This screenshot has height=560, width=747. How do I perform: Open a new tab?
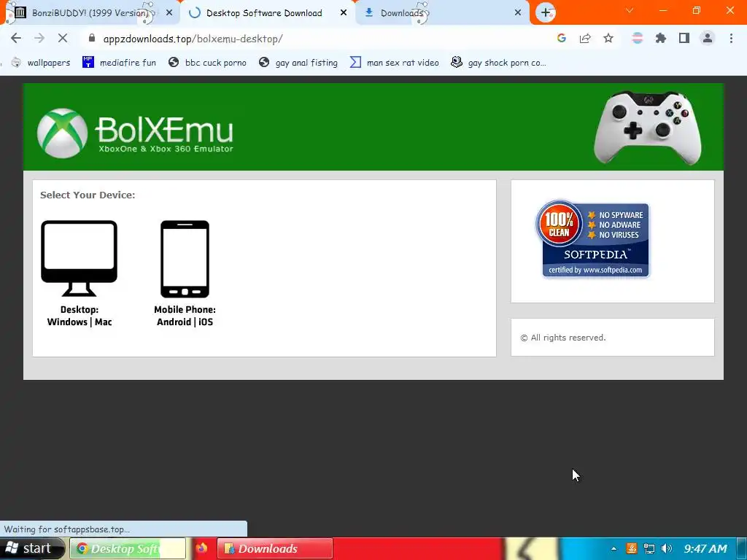pos(546,13)
